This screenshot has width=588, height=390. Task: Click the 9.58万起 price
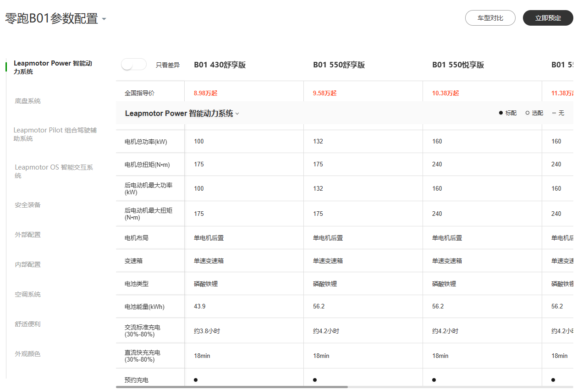coord(325,93)
